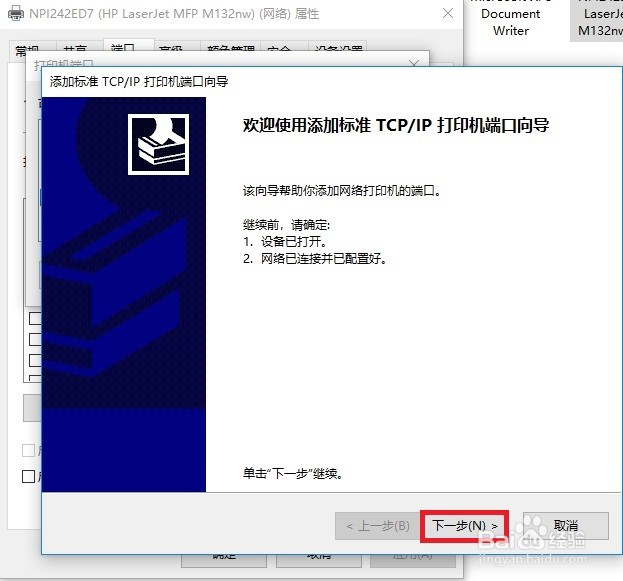Image resolution: width=623 pixels, height=581 pixels.
Task: Click the 取消 button in the wizard
Action: click(566, 526)
